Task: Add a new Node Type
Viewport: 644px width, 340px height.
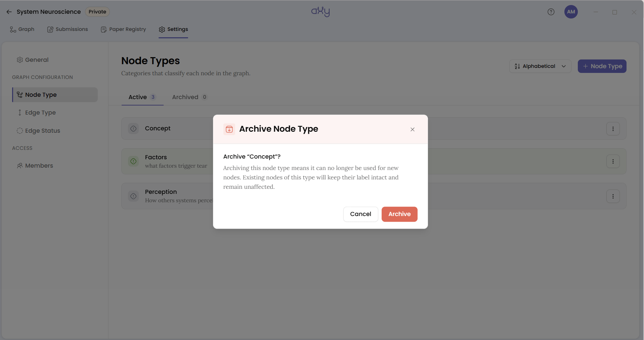Action: (x=602, y=66)
